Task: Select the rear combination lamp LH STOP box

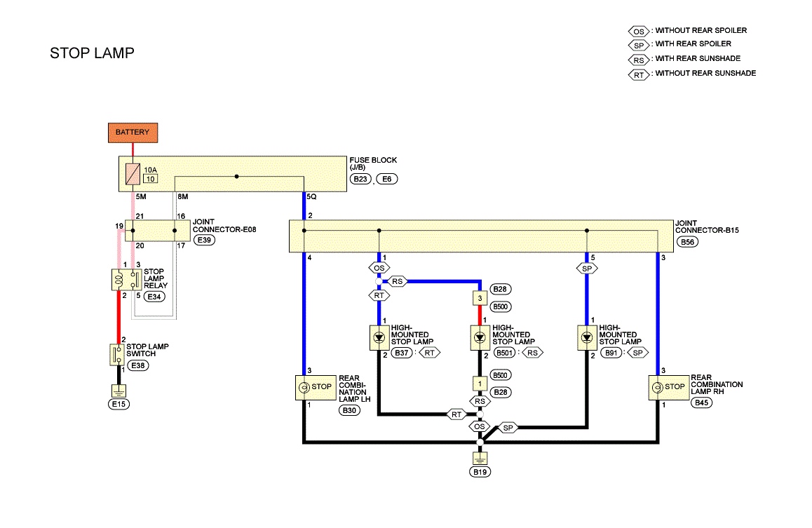Action: pos(316,388)
